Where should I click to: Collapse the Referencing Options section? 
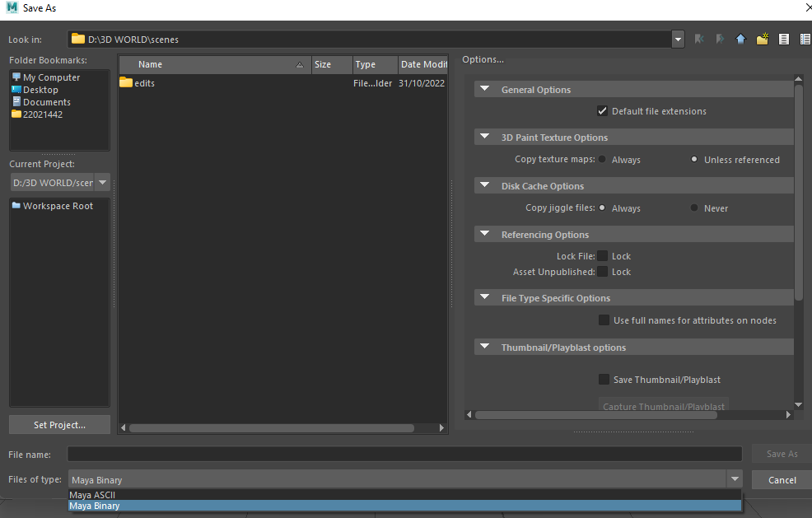click(x=485, y=234)
